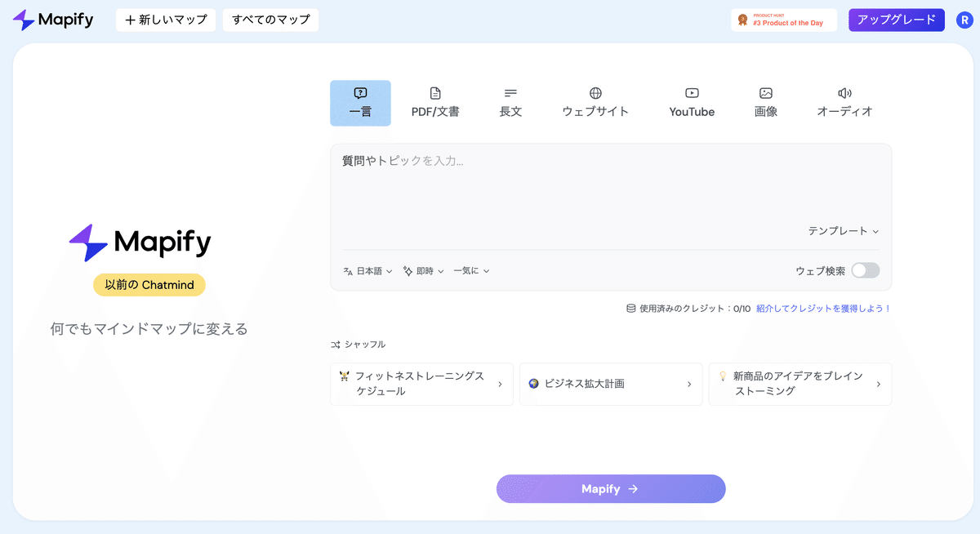The width and height of the screenshot is (980, 534).
Task: Select the ビジネス拡大計画 suggestion card
Action: click(x=610, y=384)
